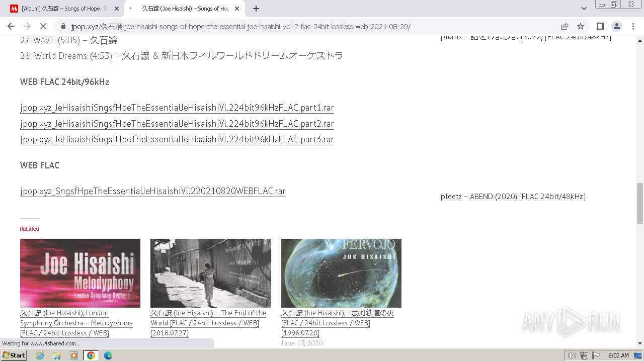Open the plums sidebar post link
The width and height of the screenshot is (644, 362).
coord(526,37)
